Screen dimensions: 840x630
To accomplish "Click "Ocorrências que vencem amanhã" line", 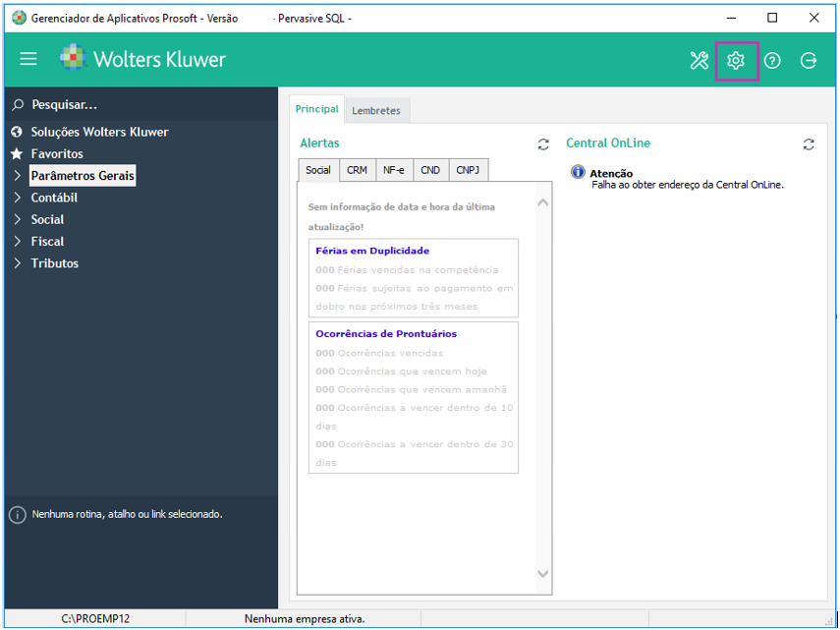I will [x=411, y=389].
